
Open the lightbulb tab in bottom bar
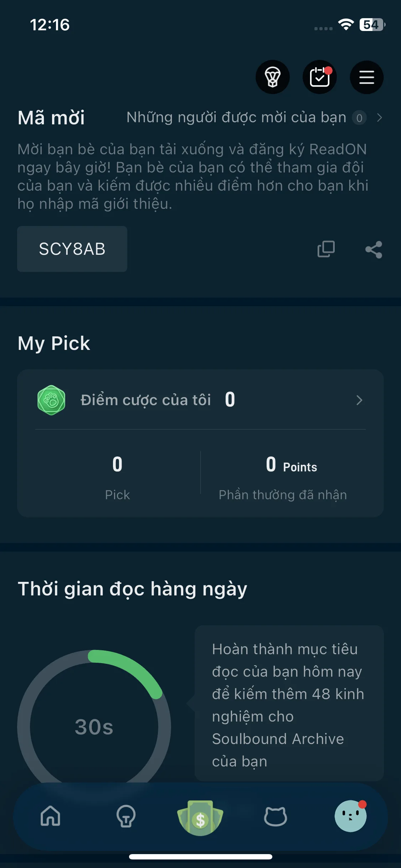click(126, 816)
